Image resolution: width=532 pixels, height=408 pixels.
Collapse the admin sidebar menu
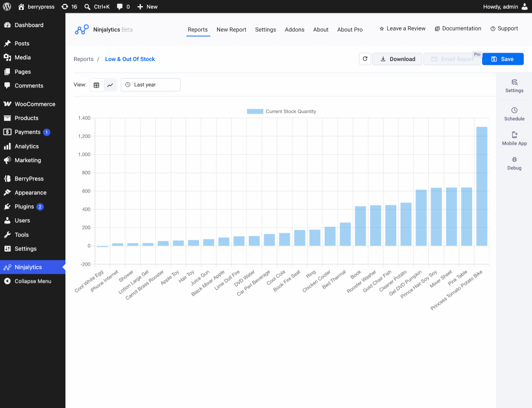tap(33, 281)
